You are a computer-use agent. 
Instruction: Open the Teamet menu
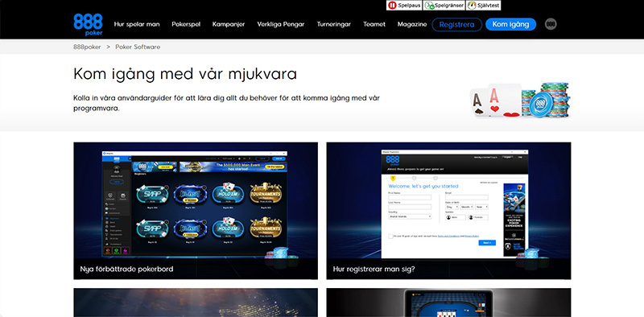tap(374, 24)
